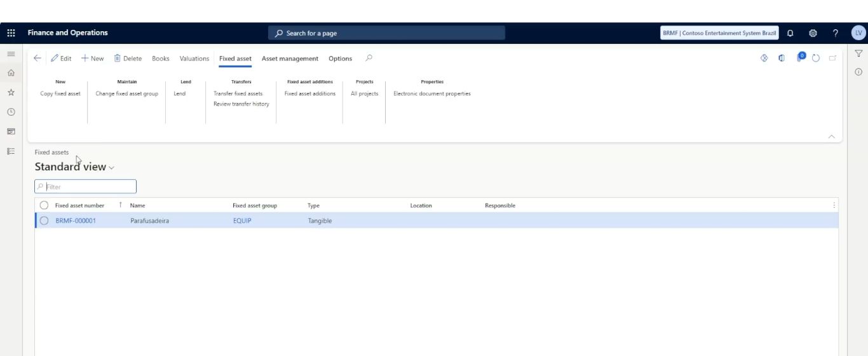The height and width of the screenshot is (356, 868).
Task: Click Fixed asset additions button
Action: 310,93
